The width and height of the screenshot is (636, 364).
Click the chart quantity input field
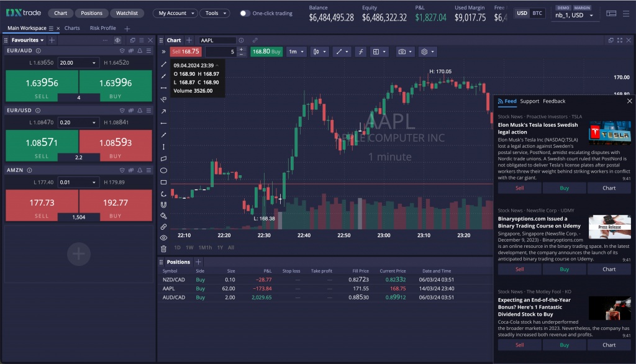pyautogui.click(x=220, y=52)
